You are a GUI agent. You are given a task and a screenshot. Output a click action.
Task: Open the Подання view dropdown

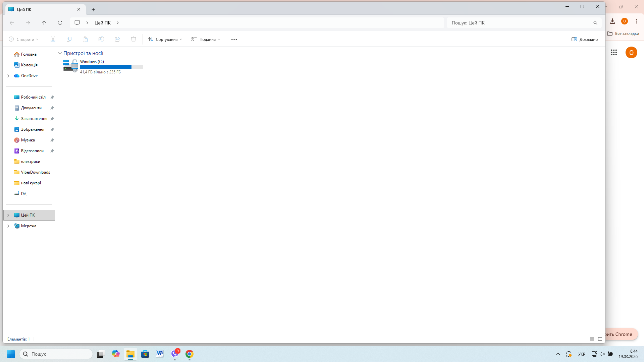pos(206,40)
